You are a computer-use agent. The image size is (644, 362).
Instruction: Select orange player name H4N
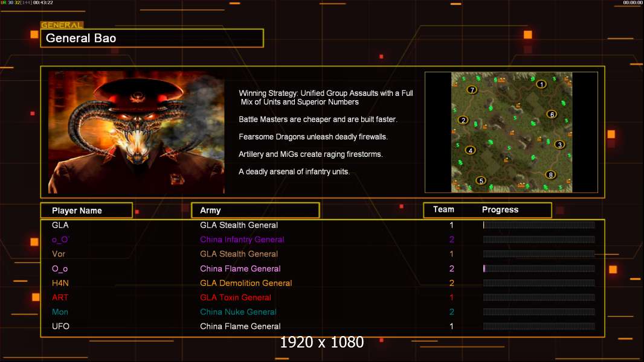click(x=60, y=283)
